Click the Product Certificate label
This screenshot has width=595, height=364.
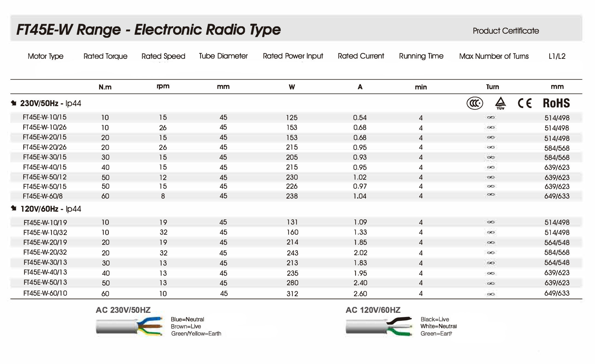tap(506, 31)
